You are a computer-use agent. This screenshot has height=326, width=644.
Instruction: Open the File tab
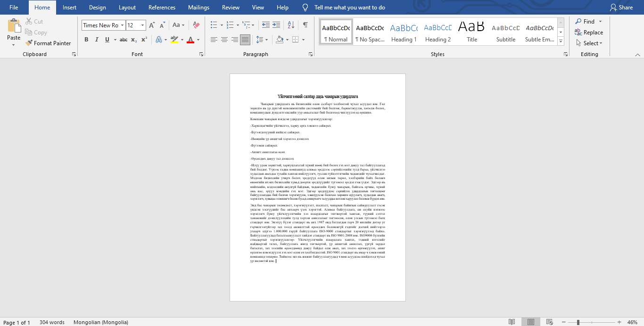click(x=14, y=8)
